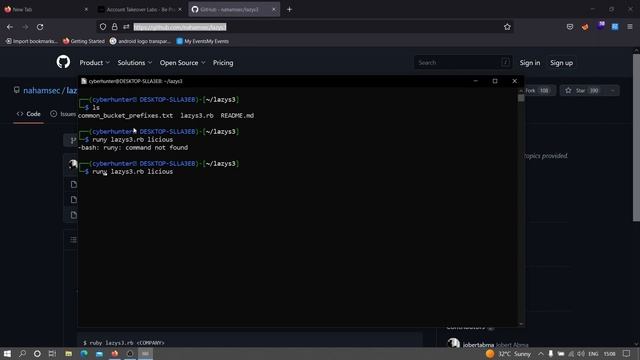Click the 'command not found' error line
The height and width of the screenshot is (360, 640).
133,147
